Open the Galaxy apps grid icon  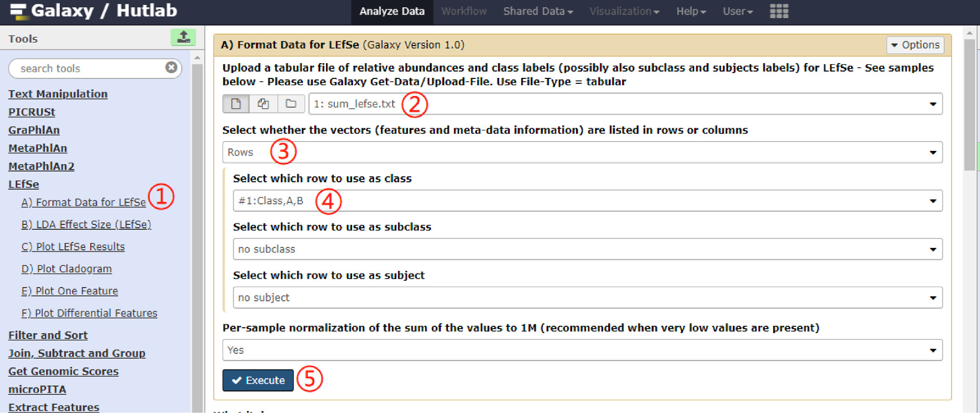(x=779, y=11)
